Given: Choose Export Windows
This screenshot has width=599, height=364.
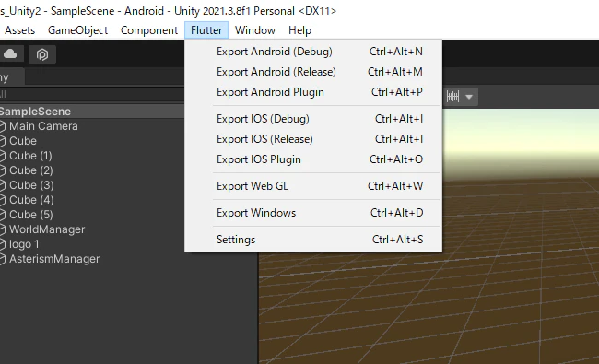Looking at the screenshot, I should tap(313, 213).
